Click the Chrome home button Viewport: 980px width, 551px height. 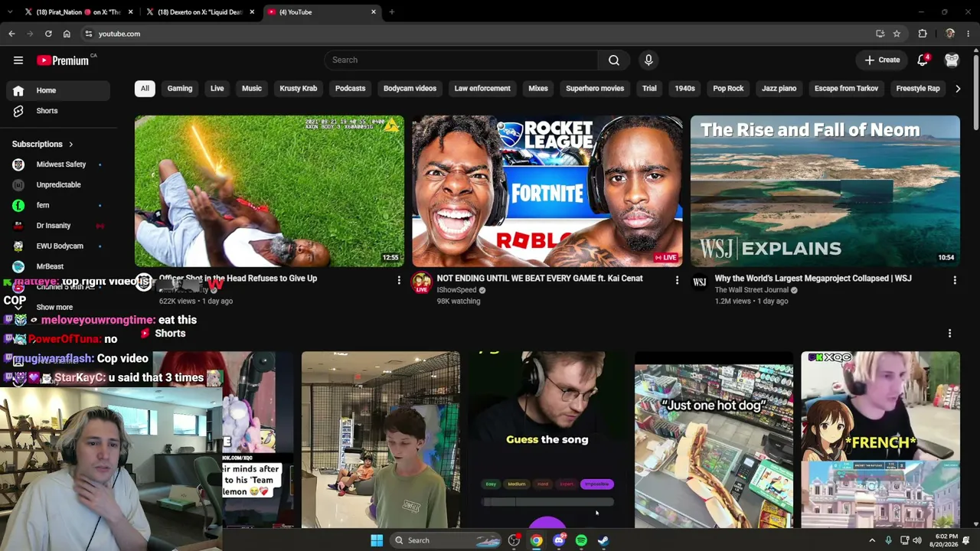click(x=67, y=34)
